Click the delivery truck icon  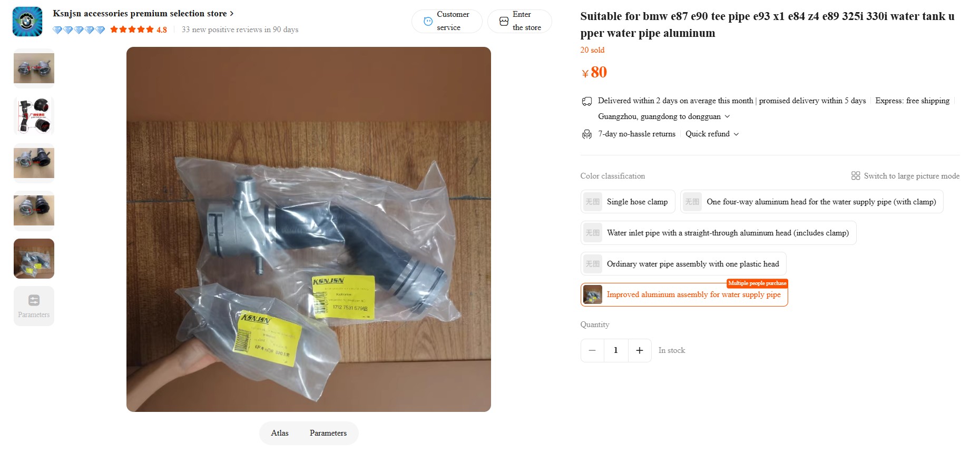tap(587, 101)
